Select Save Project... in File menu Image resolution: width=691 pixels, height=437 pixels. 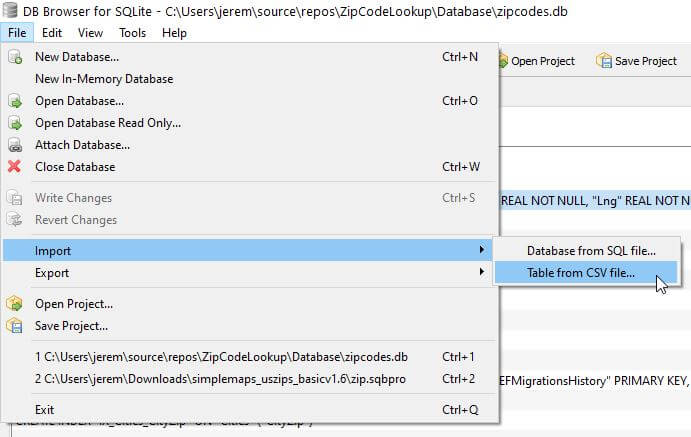click(x=250, y=326)
